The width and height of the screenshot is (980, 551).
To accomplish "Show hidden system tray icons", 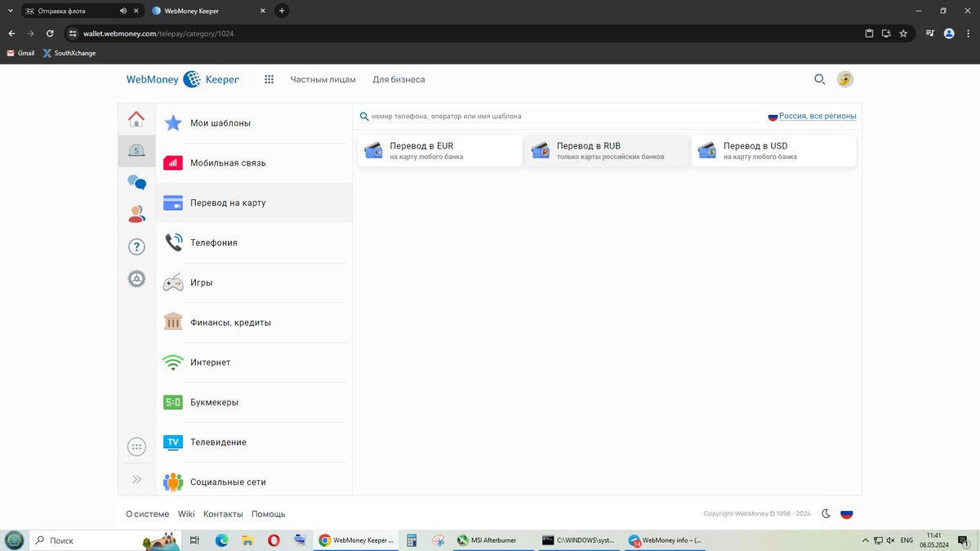I will [x=866, y=540].
